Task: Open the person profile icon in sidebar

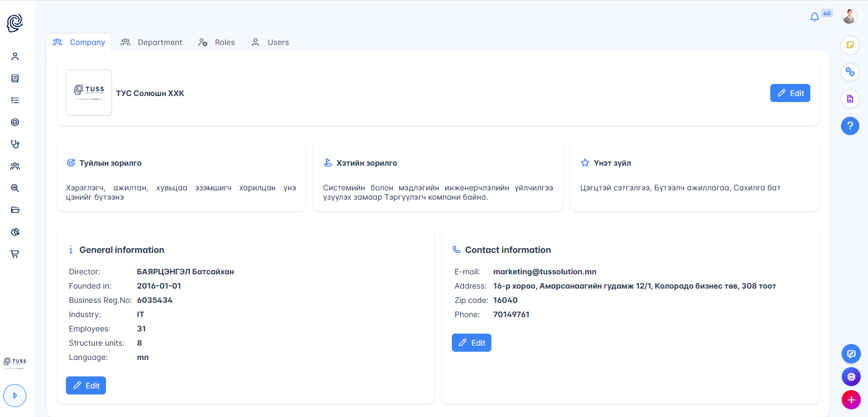Action: [x=15, y=57]
